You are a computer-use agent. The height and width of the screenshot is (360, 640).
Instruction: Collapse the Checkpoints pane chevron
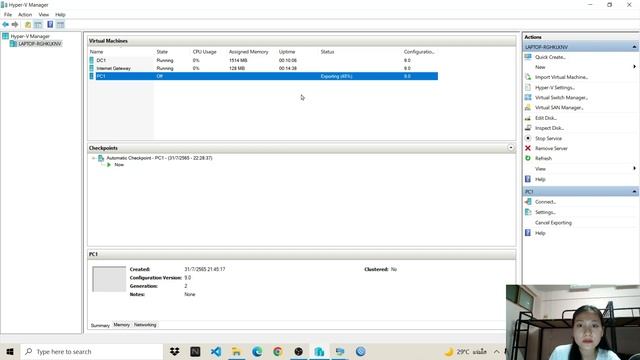click(x=511, y=147)
